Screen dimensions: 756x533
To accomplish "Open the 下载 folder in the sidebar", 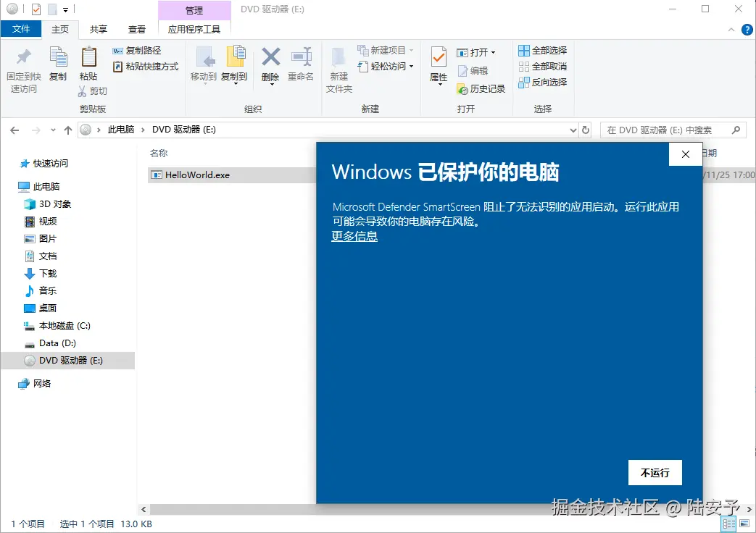I will click(x=41, y=273).
